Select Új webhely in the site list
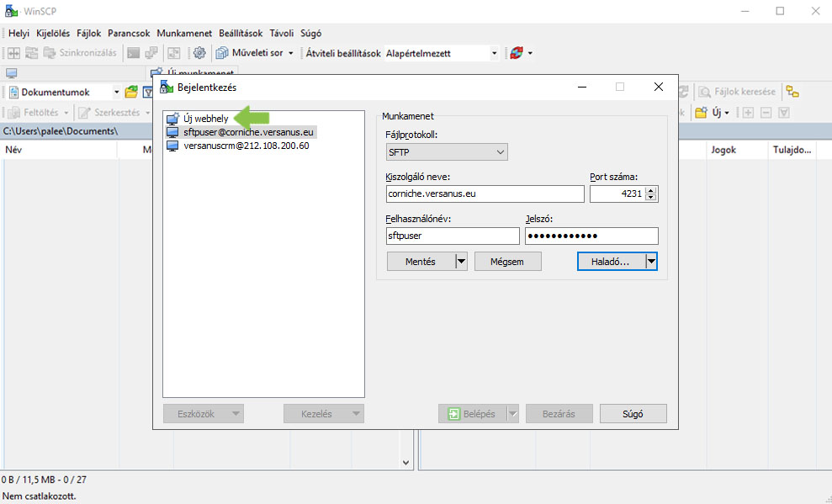Viewport: 832px width, 504px height. coord(206,119)
